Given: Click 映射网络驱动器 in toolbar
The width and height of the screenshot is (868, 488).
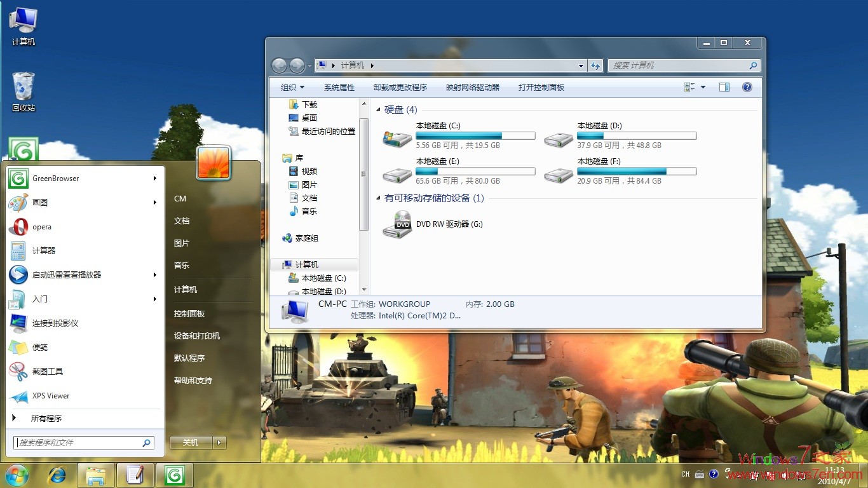Looking at the screenshot, I should [x=473, y=88].
